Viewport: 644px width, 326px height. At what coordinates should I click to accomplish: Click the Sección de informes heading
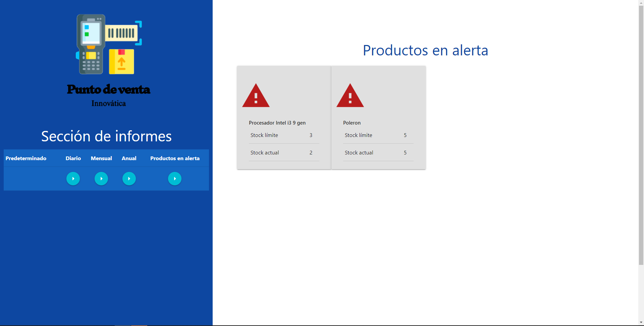click(106, 136)
